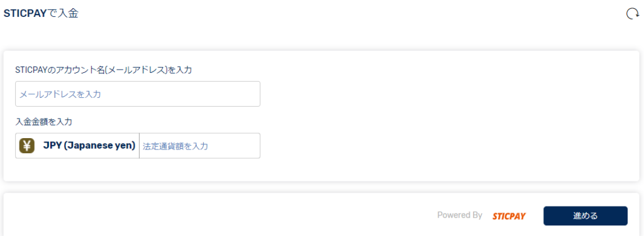Click the placeholder text 法定通貨額を入力

tap(175, 146)
